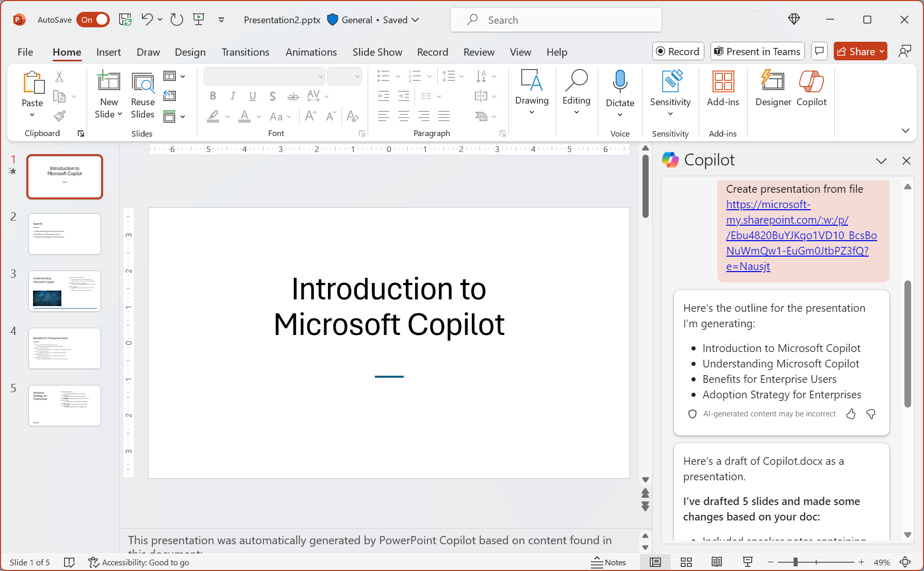Image resolution: width=924 pixels, height=571 pixels.
Task: Click the Microsoft 365 premium diamond icon
Action: click(794, 20)
